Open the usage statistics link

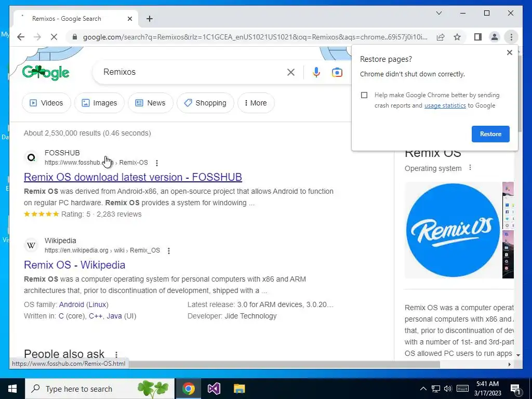(x=445, y=105)
